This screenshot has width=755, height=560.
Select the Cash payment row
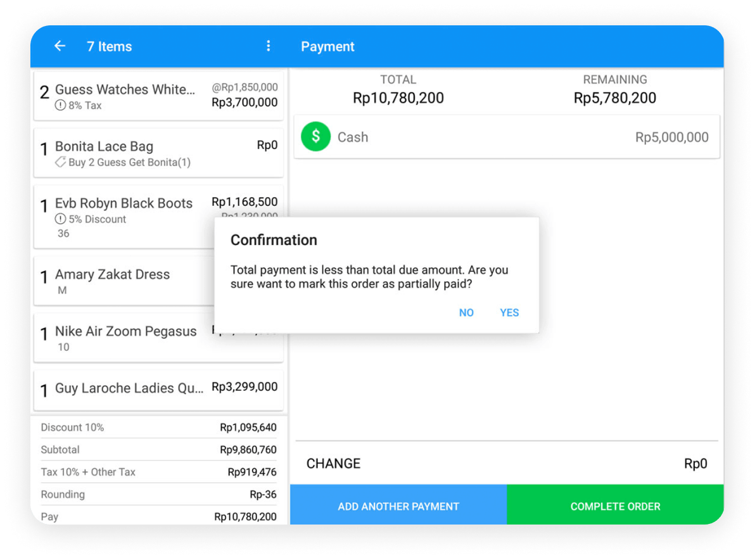[507, 137]
